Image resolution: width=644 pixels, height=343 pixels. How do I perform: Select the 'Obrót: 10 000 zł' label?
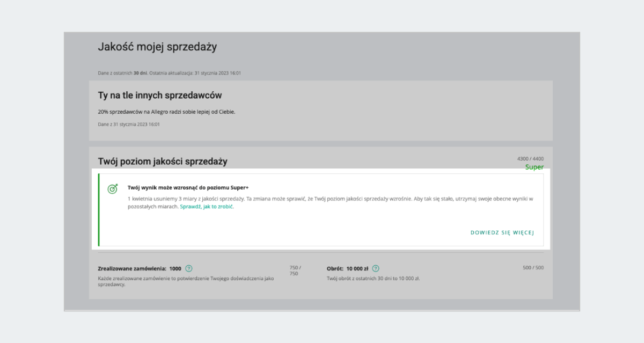coord(347,268)
